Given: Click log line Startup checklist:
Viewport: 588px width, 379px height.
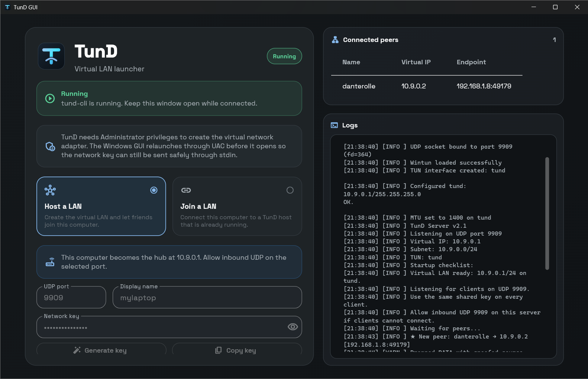Looking at the screenshot, I should [x=408, y=265].
